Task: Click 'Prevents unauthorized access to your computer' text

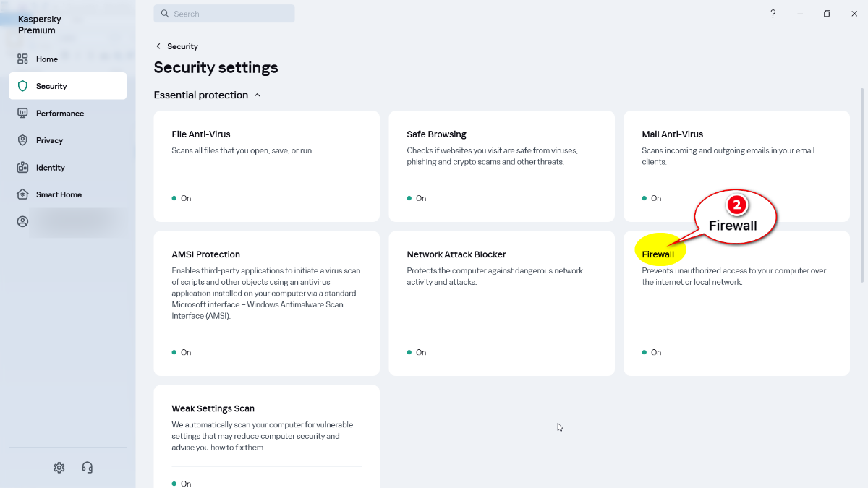Action: coord(734,276)
